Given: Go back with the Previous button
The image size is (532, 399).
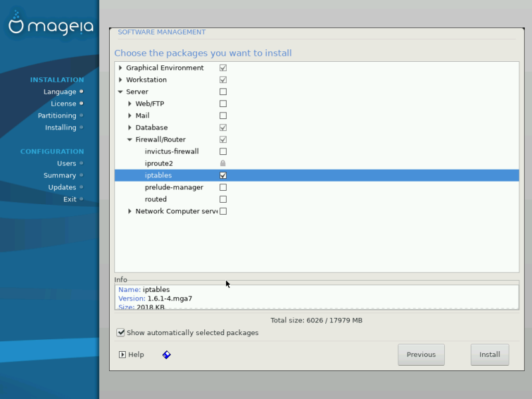Looking at the screenshot, I should coord(421,354).
